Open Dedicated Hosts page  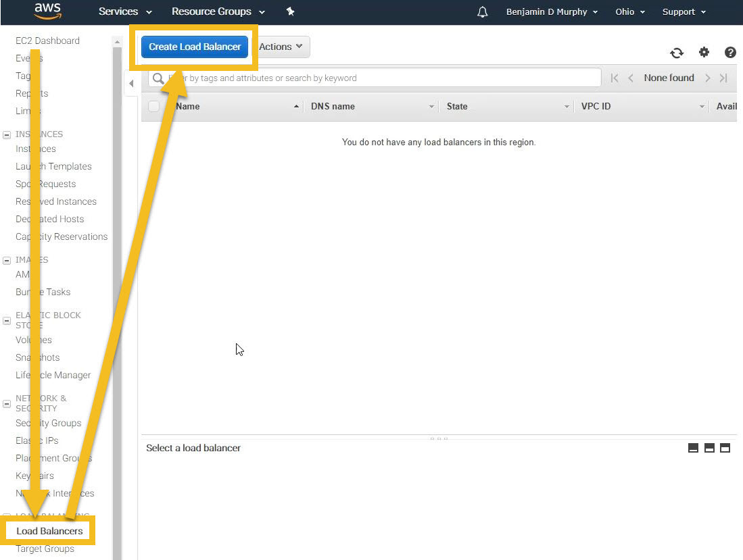coord(50,219)
